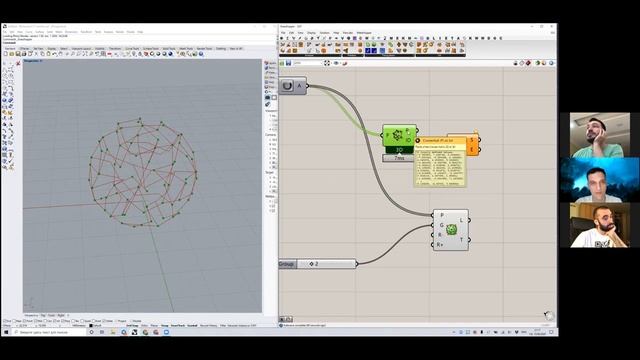Click the Rhino Command input line
640x360 pixels.
coord(139,42)
